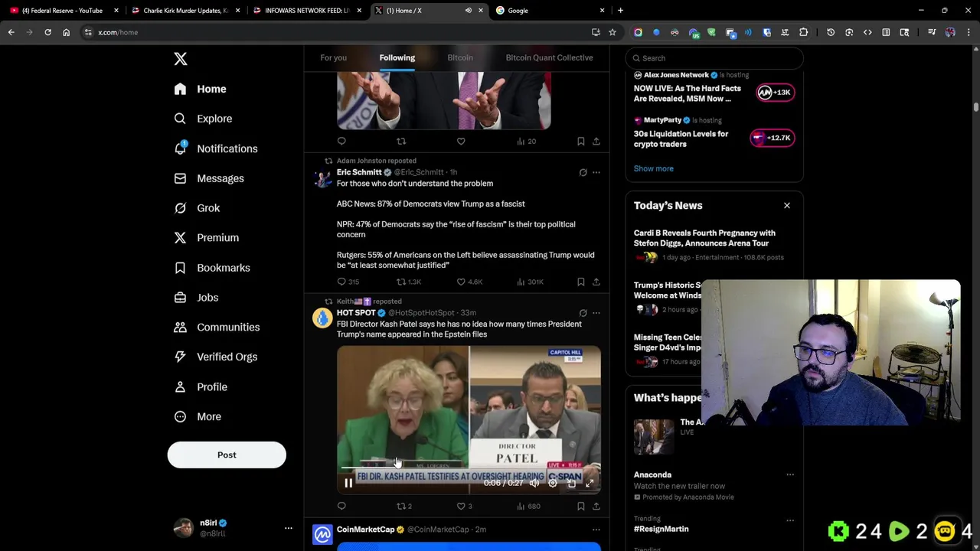Viewport: 980px width, 551px height.
Task: Click the X logo in sidebar
Action: coord(181,59)
